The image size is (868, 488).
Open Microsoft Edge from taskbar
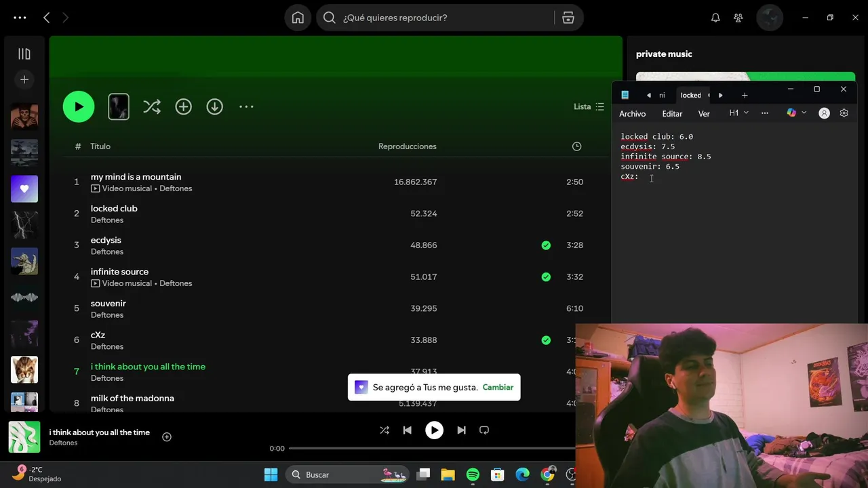click(522, 474)
